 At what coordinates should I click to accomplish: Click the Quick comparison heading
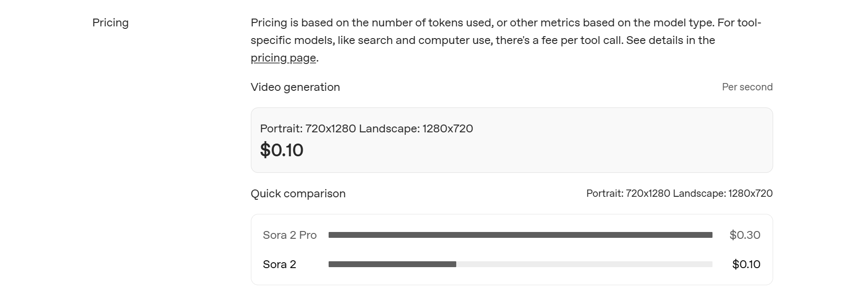pyautogui.click(x=298, y=194)
